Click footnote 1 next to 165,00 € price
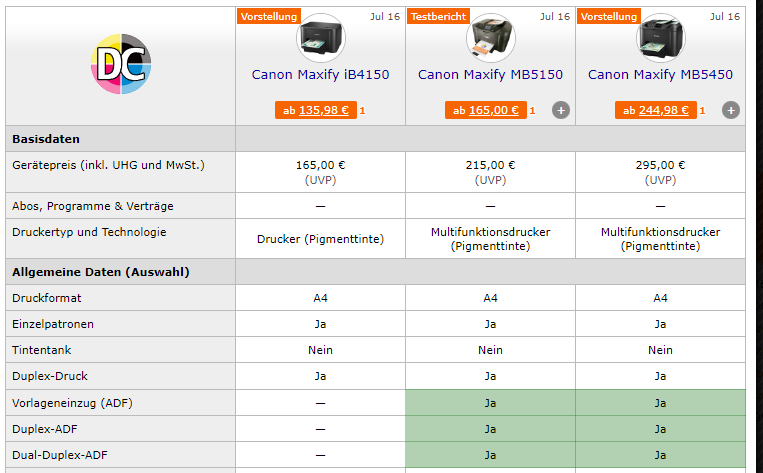This screenshot has width=763, height=473. click(532, 111)
